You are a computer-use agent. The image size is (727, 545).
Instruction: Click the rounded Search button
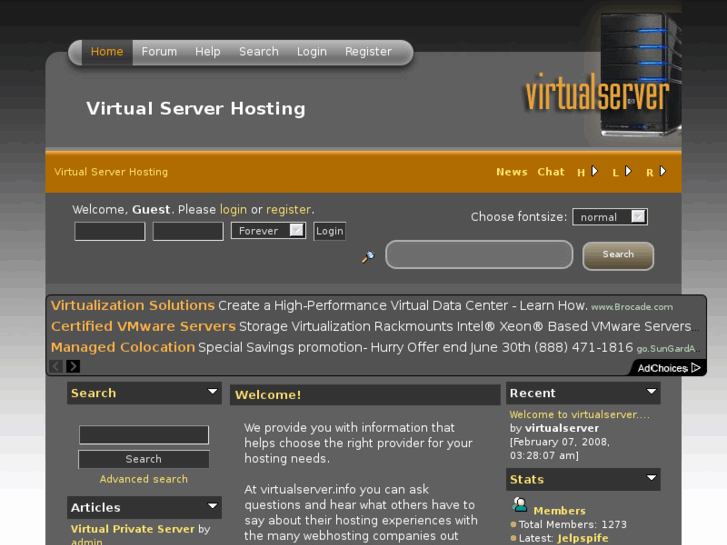point(618,256)
